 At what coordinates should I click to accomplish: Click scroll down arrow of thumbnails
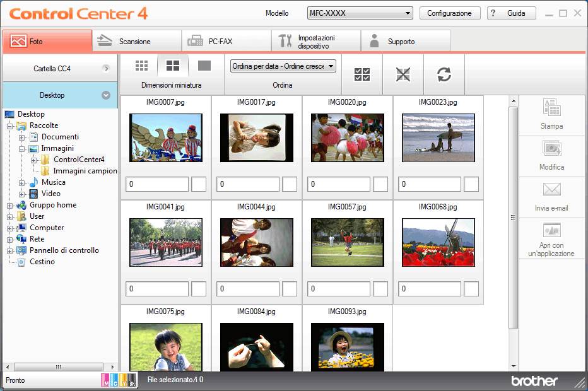pyautogui.click(x=514, y=366)
